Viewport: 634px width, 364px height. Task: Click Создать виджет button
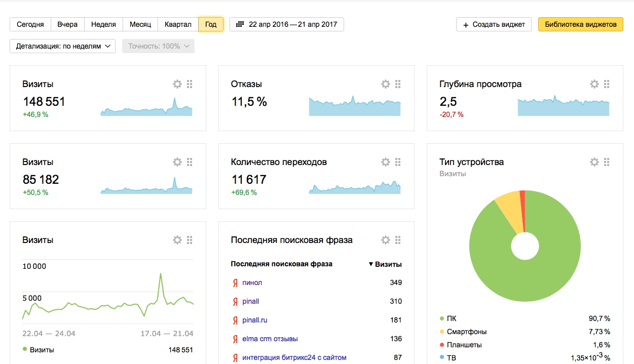(x=494, y=24)
